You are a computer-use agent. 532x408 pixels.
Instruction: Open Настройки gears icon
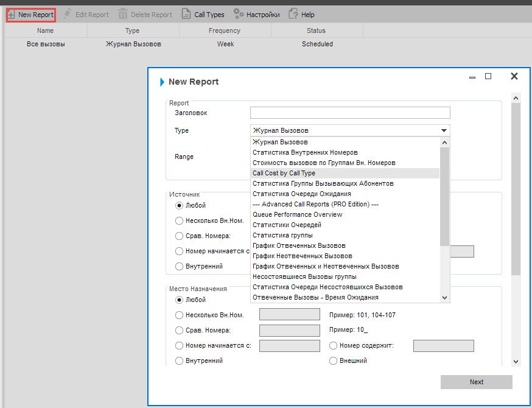pos(239,14)
